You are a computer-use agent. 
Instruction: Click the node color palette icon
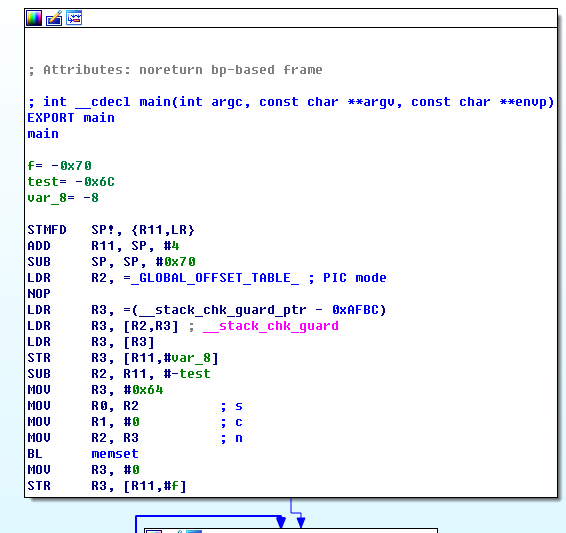(34, 18)
